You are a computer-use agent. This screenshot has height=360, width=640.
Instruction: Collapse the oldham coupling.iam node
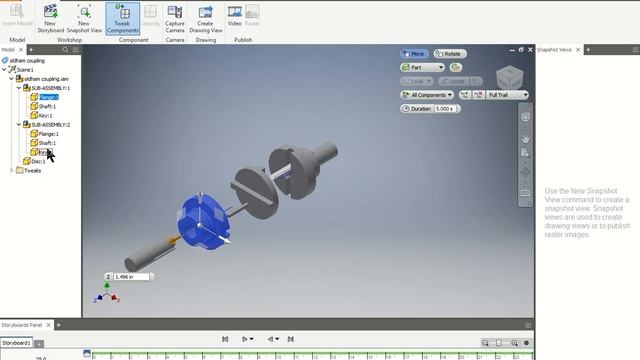point(11,79)
